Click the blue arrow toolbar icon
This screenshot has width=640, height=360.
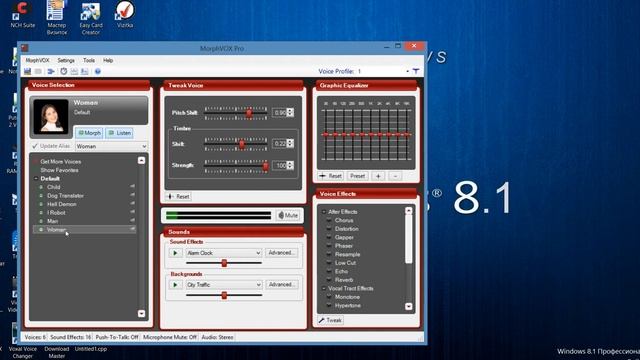pyautogui.click(x=51, y=71)
